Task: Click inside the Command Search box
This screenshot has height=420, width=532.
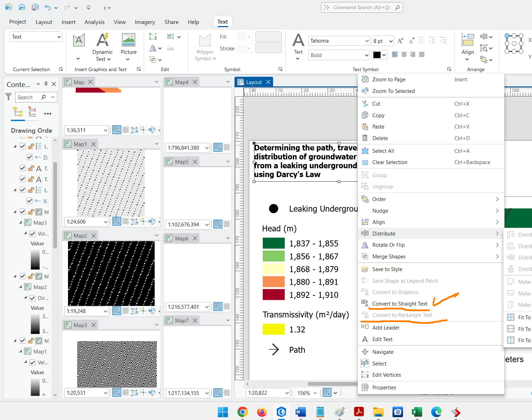Action: [x=361, y=7]
